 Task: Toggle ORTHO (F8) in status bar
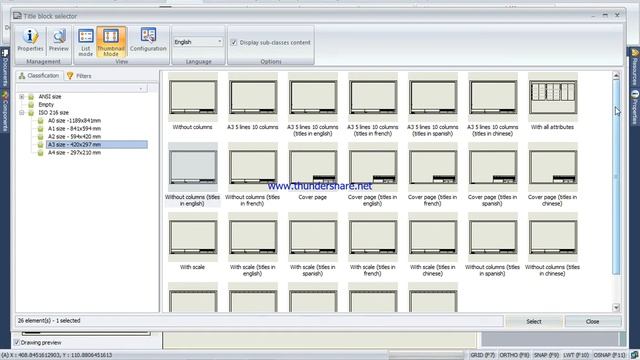click(x=514, y=355)
